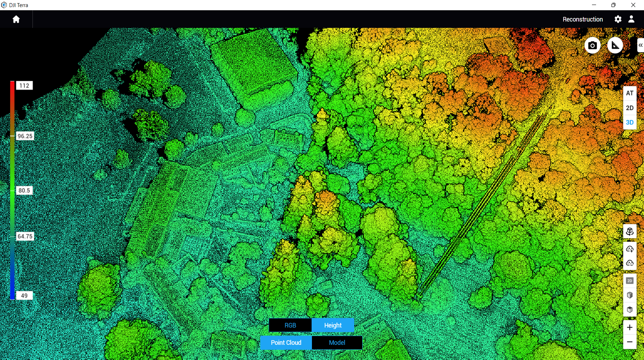Viewport: 644px width, 360px height.
Task: Open the settings gear
Action: click(618, 19)
